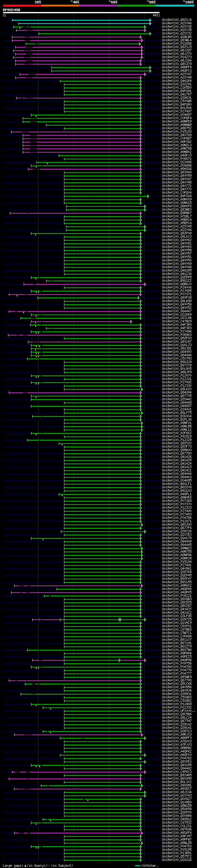
Task: Click hit label UniRef100_A9RAS2
Action: (x=177, y=586)
